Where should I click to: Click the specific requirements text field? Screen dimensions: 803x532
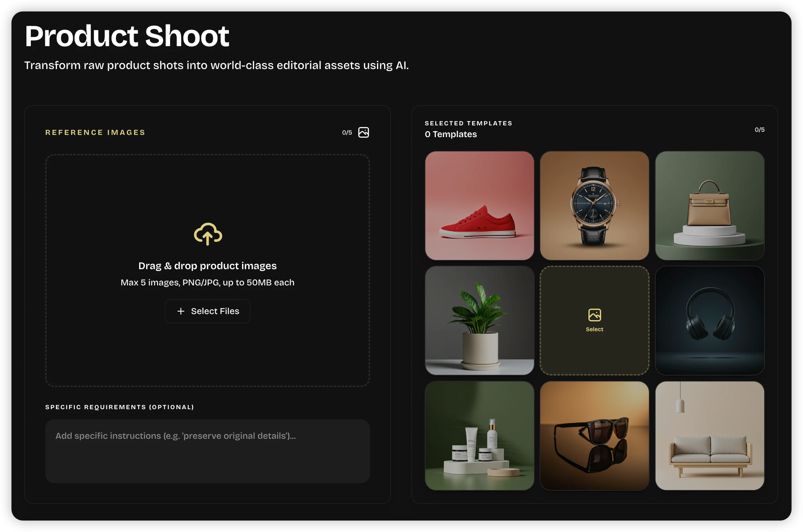click(x=207, y=451)
